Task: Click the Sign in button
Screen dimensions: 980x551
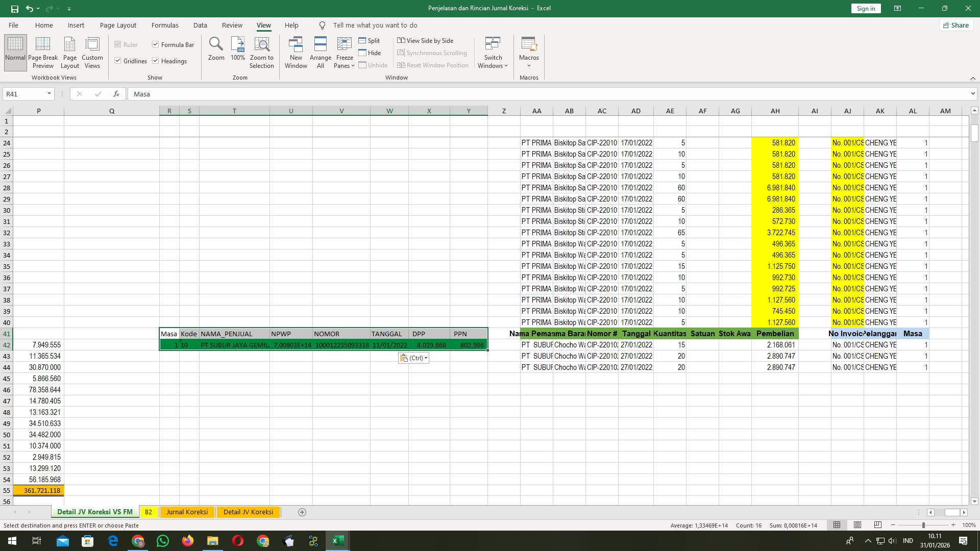Action: coord(866,8)
